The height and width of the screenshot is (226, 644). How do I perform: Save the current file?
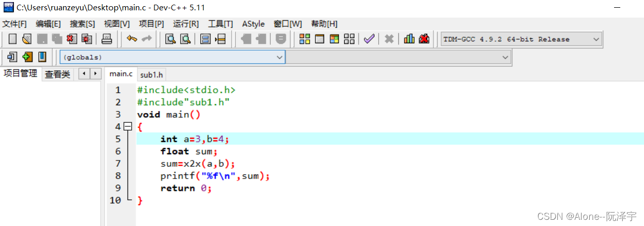[x=42, y=39]
